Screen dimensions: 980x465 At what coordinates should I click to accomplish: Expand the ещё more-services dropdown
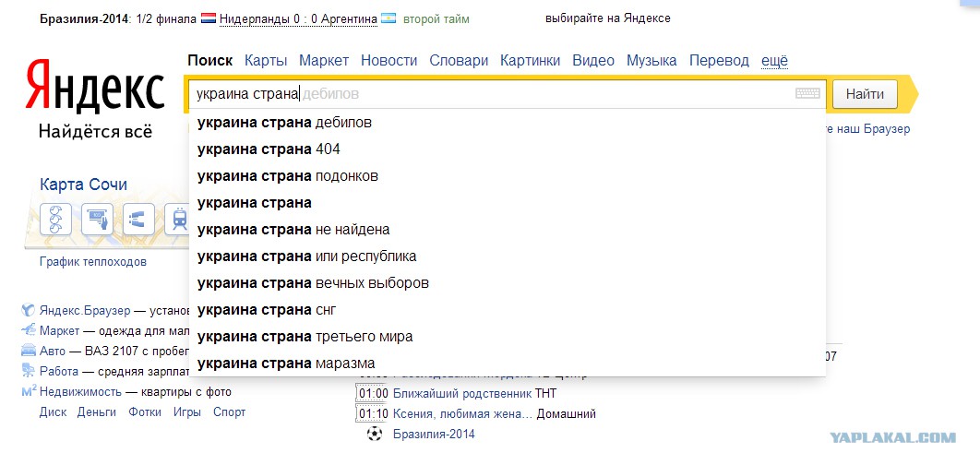pyautogui.click(x=774, y=61)
